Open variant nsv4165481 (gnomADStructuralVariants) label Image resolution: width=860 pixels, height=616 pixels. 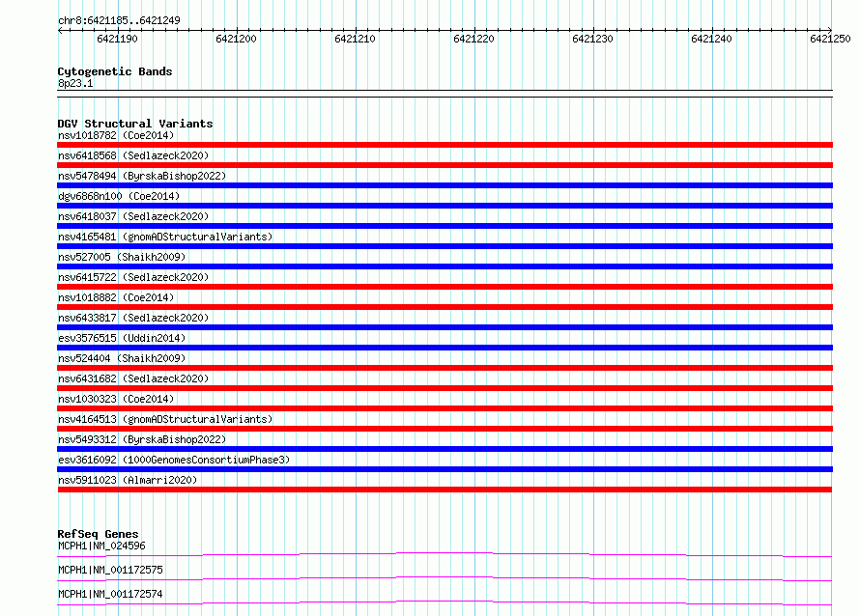[165, 237]
